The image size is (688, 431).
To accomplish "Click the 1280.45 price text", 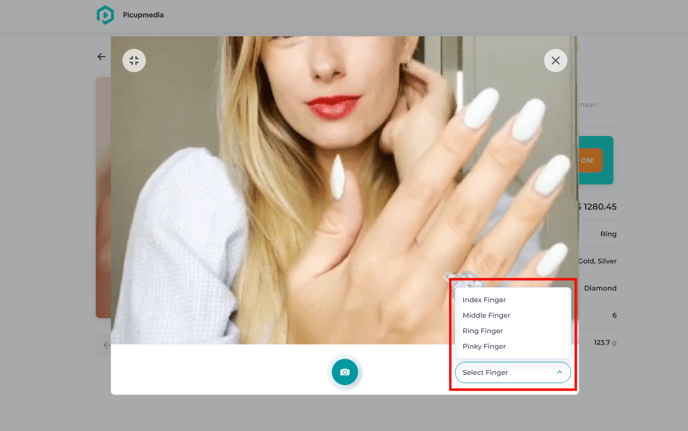I will point(599,207).
